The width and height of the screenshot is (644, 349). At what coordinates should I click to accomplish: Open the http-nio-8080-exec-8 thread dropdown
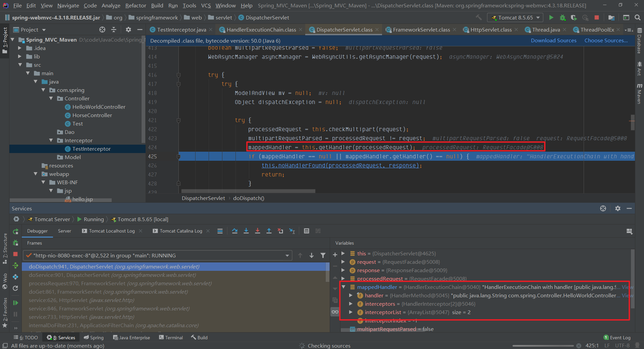coord(157,255)
